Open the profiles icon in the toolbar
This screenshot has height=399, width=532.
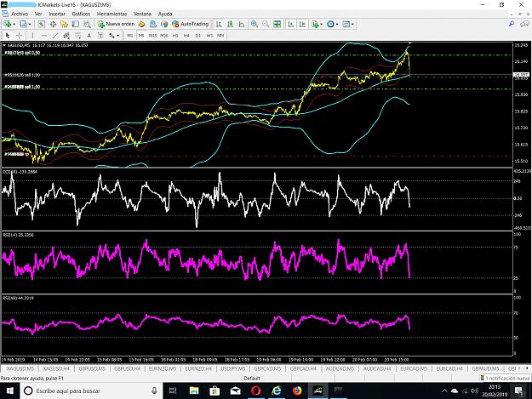pyautogui.click(x=23, y=24)
